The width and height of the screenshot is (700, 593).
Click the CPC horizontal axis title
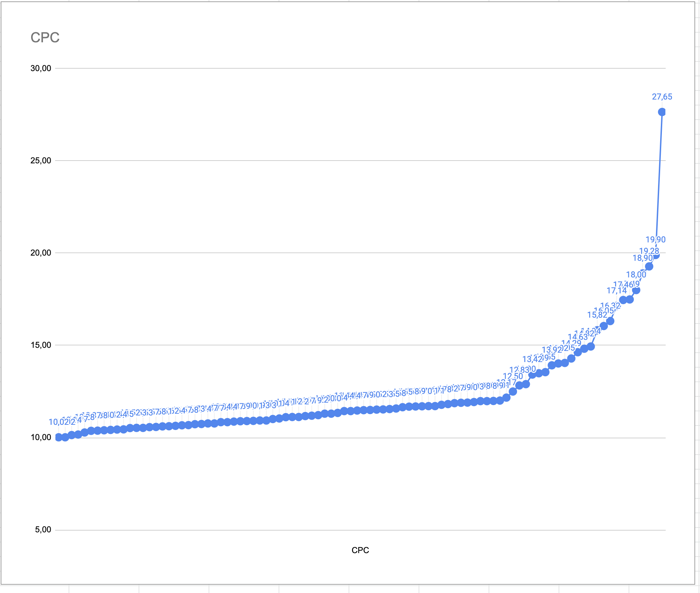click(x=360, y=550)
